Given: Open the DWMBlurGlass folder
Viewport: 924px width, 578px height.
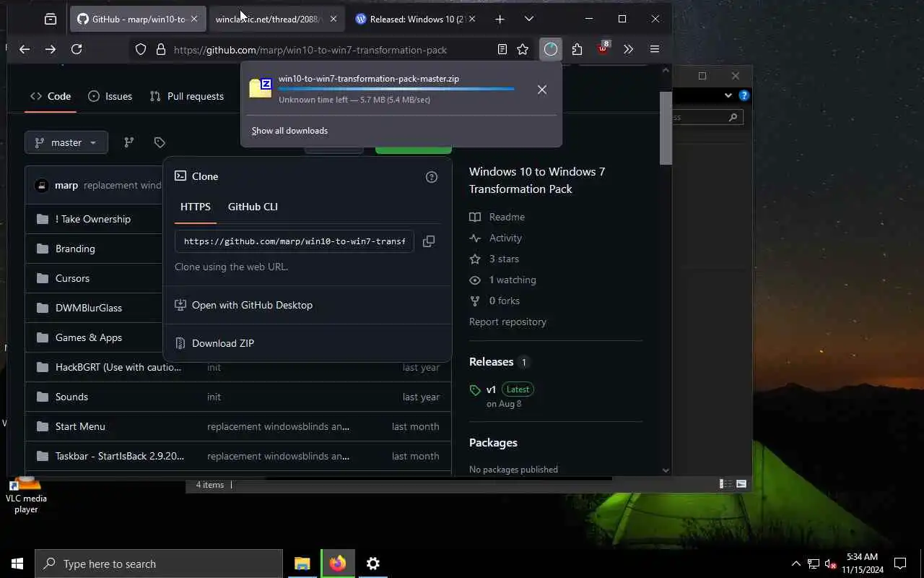Looking at the screenshot, I should point(89,308).
